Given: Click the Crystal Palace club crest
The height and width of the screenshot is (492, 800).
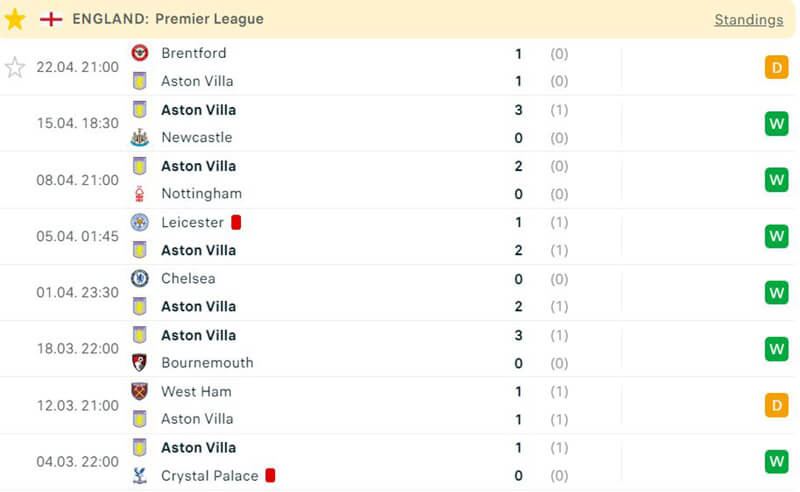Looking at the screenshot, I should pos(140,475).
